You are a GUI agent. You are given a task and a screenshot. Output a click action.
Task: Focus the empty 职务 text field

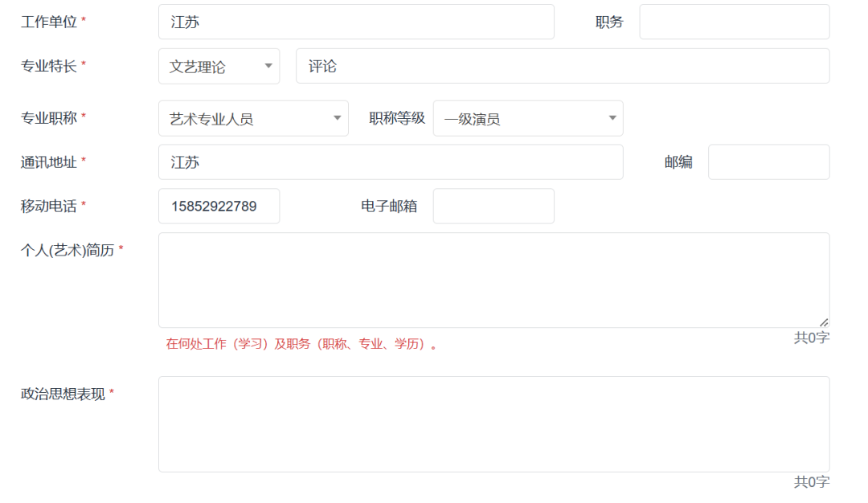click(x=734, y=22)
